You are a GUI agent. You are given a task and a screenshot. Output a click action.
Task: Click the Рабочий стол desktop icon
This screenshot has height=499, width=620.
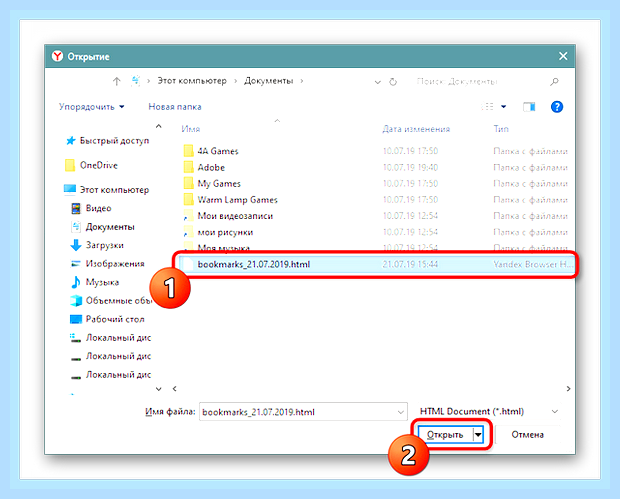(76, 319)
